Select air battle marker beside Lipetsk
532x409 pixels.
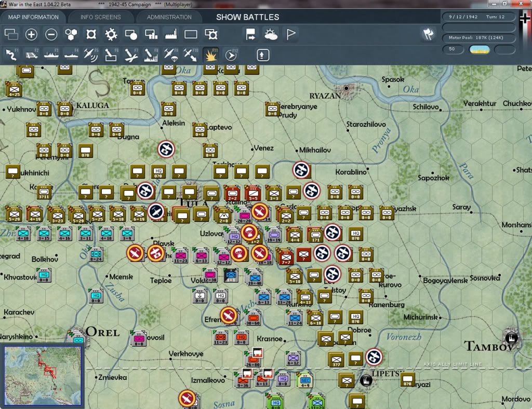(374, 357)
